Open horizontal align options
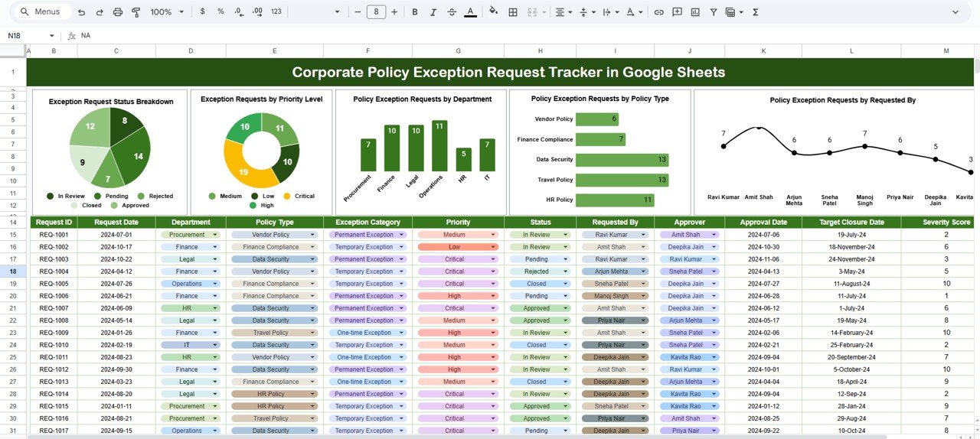The image size is (980, 439). click(x=563, y=12)
